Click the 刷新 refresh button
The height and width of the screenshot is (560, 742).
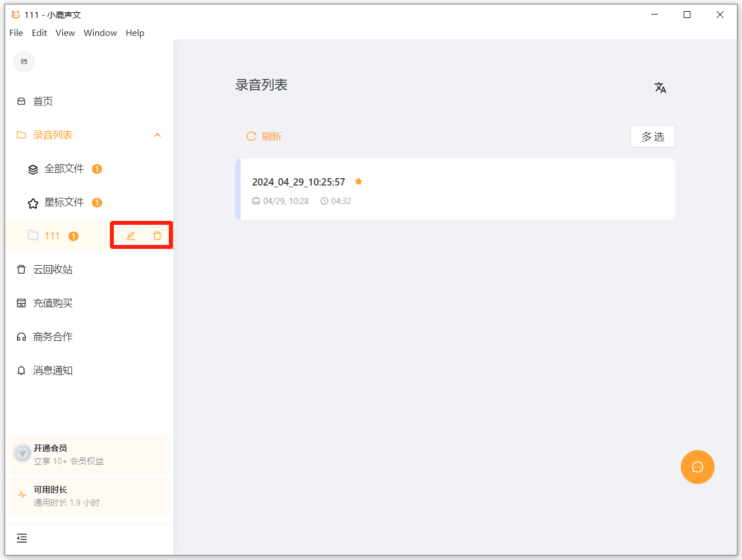click(264, 136)
